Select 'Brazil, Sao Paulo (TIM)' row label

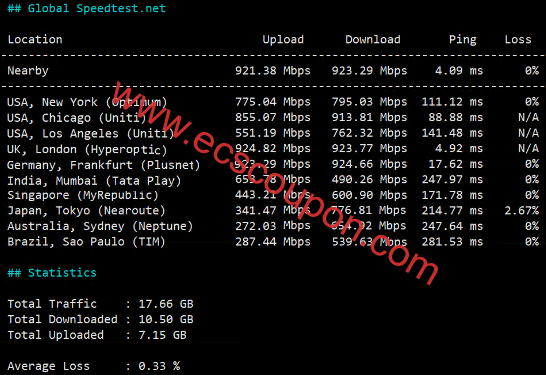[86, 242]
